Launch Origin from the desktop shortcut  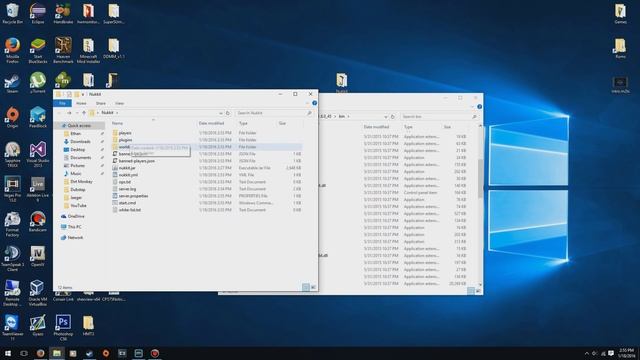coord(12,118)
